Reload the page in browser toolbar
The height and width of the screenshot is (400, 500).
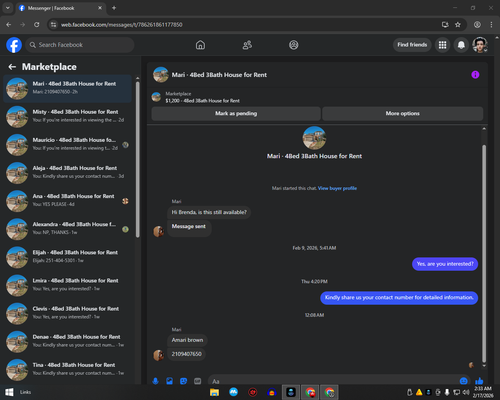[37, 25]
